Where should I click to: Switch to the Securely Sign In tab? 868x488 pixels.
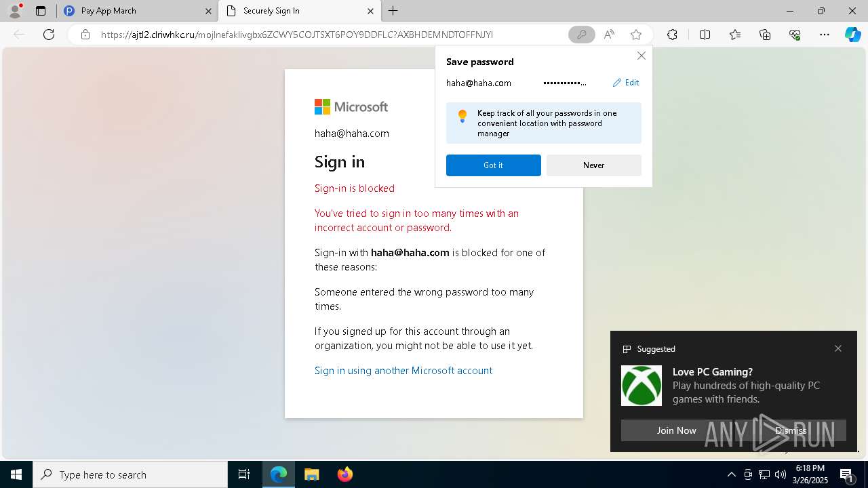click(x=298, y=11)
